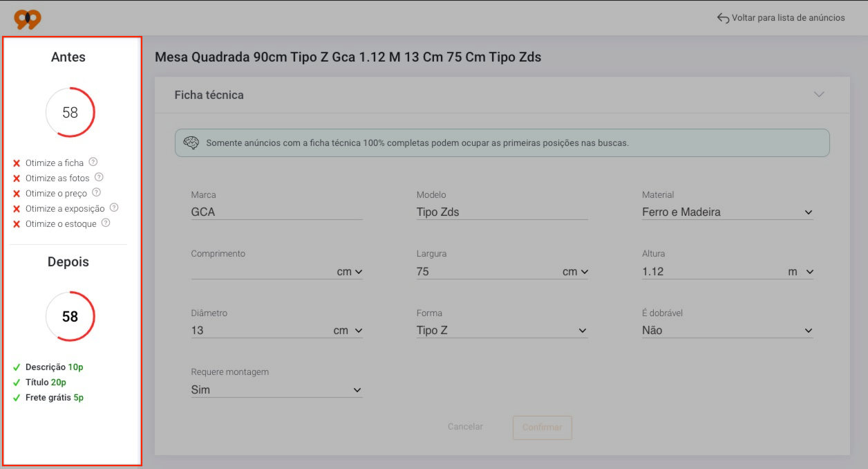Click red X beside Otimize a ficha
Screen dimensions: 868x469
[x=17, y=163]
